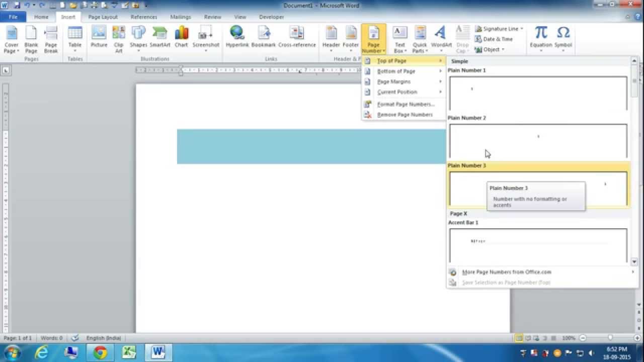Image resolution: width=644 pixels, height=362 pixels.
Task: Open the Shapes gallery
Action: [x=138, y=40]
